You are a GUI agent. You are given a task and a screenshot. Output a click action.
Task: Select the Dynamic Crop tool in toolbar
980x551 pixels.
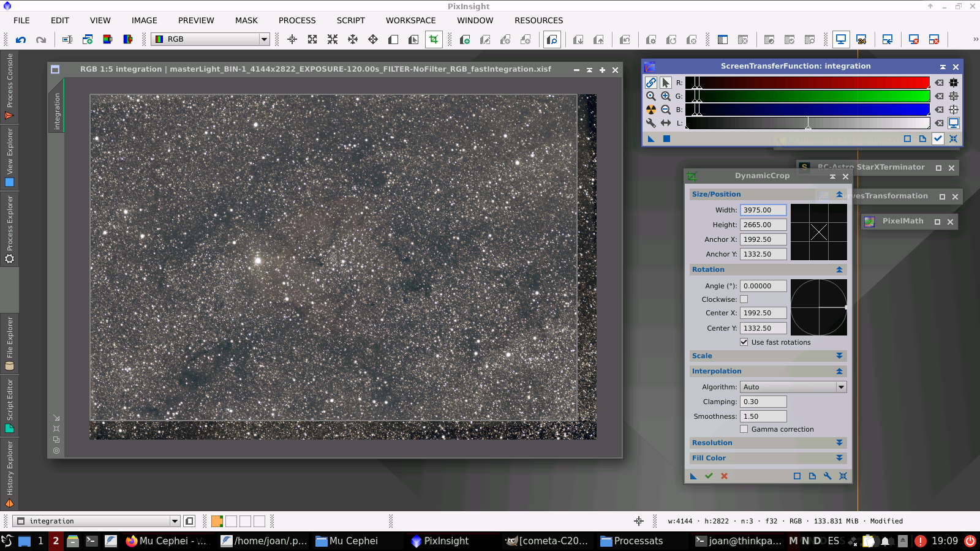coord(434,39)
